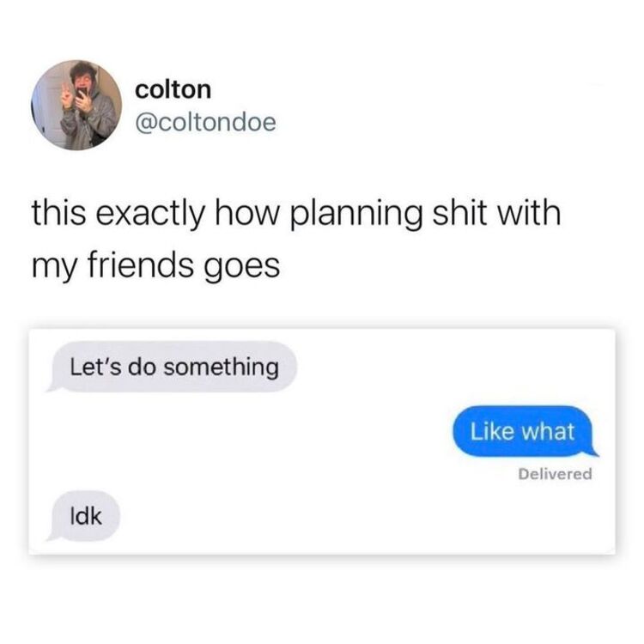644x644 pixels.
Task: Click the word 'something' in gray bubble
Action: click(x=222, y=368)
